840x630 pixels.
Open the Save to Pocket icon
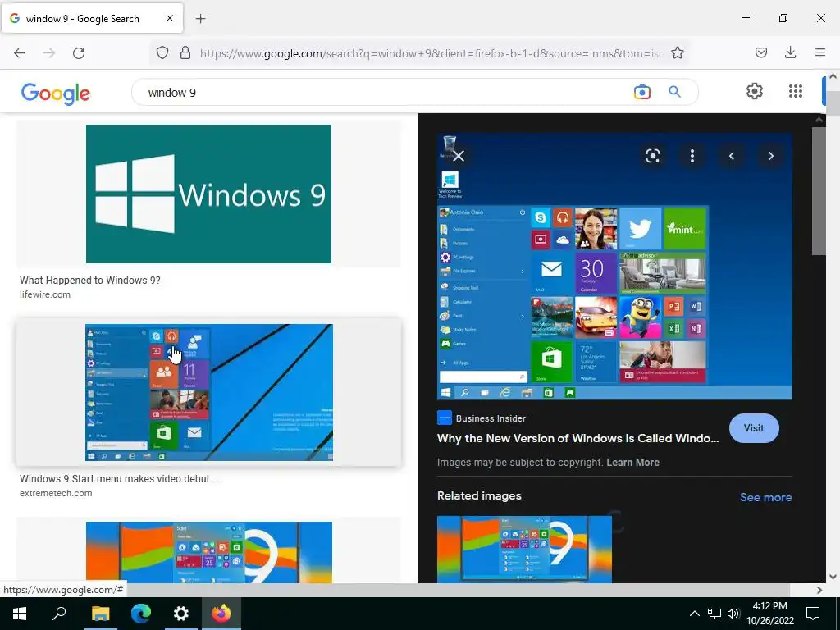click(760, 52)
